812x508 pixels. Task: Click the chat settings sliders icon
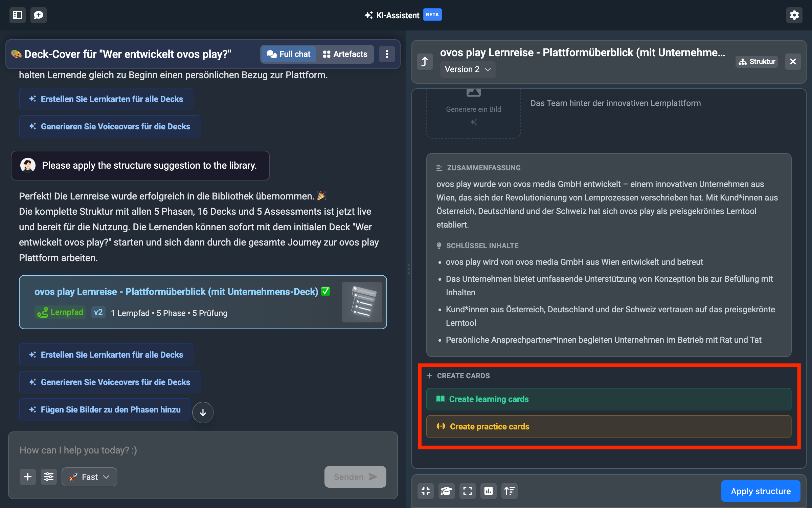click(49, 477)
